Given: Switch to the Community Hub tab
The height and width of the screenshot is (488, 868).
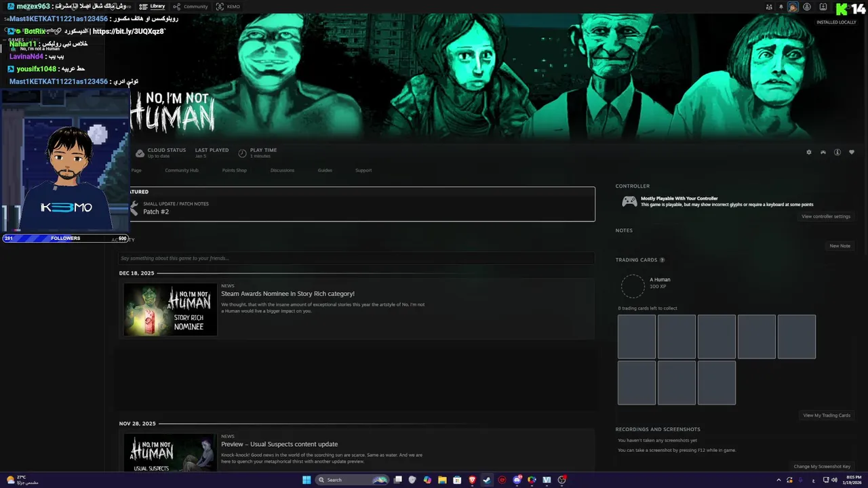Looking at the screenshot, I should 182,170.
